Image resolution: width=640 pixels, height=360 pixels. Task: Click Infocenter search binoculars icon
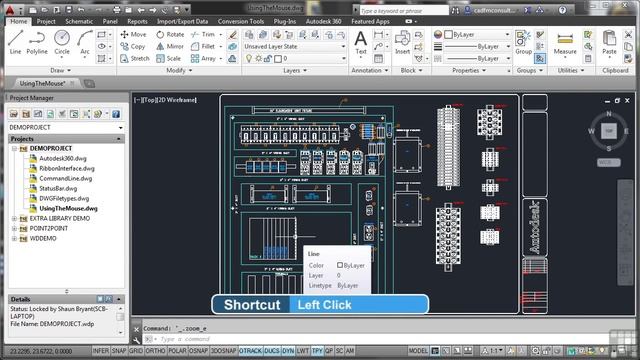tap(455, 11)
